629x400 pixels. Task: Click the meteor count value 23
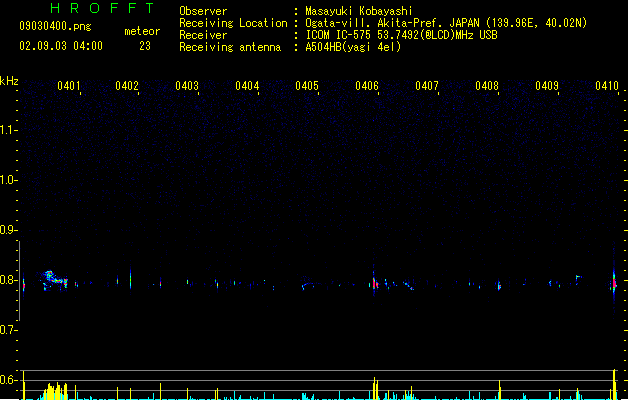coord(145,46)
